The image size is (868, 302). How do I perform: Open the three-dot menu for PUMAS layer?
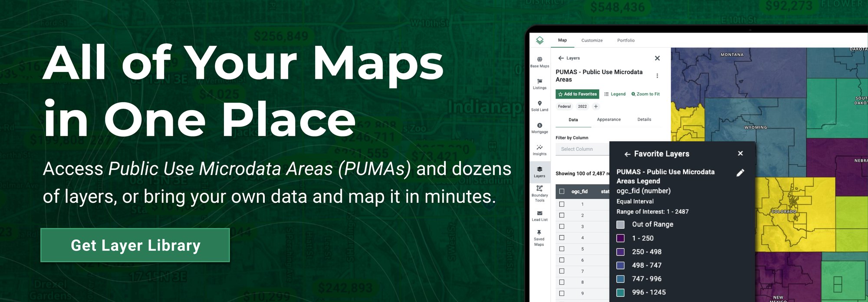pyautogui.click(x=657, y=76)
